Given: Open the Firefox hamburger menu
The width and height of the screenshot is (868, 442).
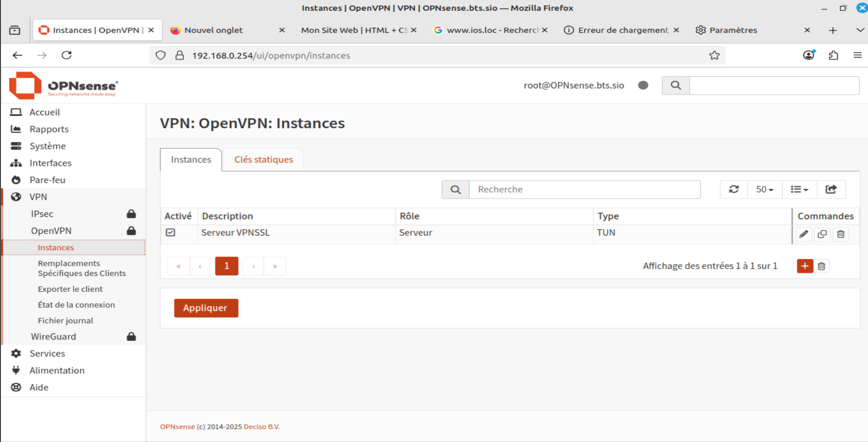Looking at the screenshot, I should pyautogui.click(x=857, y=55).
